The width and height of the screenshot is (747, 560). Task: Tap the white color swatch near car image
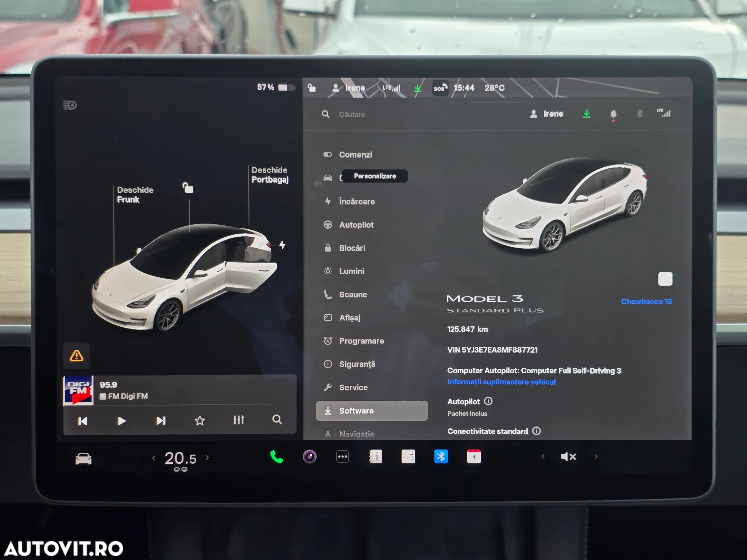coord(665,279)
